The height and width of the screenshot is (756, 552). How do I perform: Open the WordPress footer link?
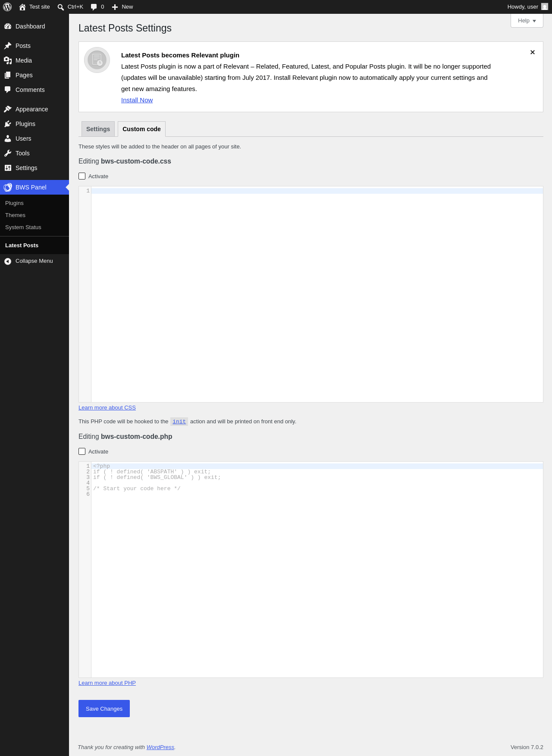click(160, 747)
